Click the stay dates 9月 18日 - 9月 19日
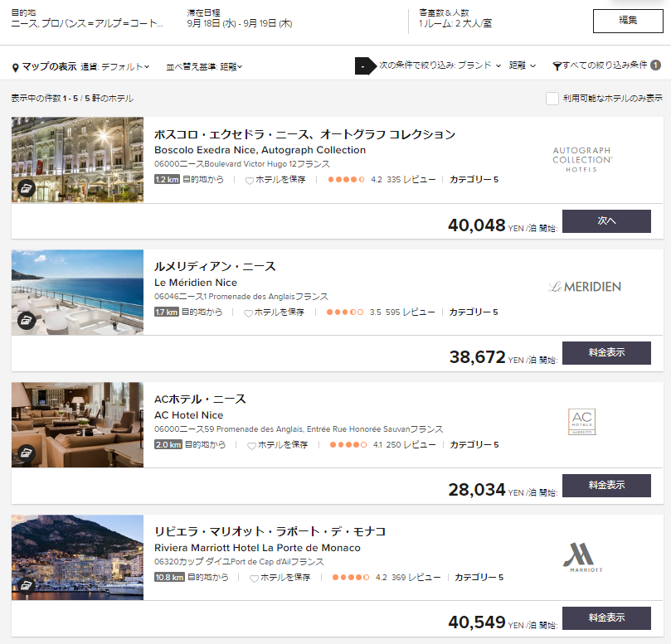 (x=240, y=23)
